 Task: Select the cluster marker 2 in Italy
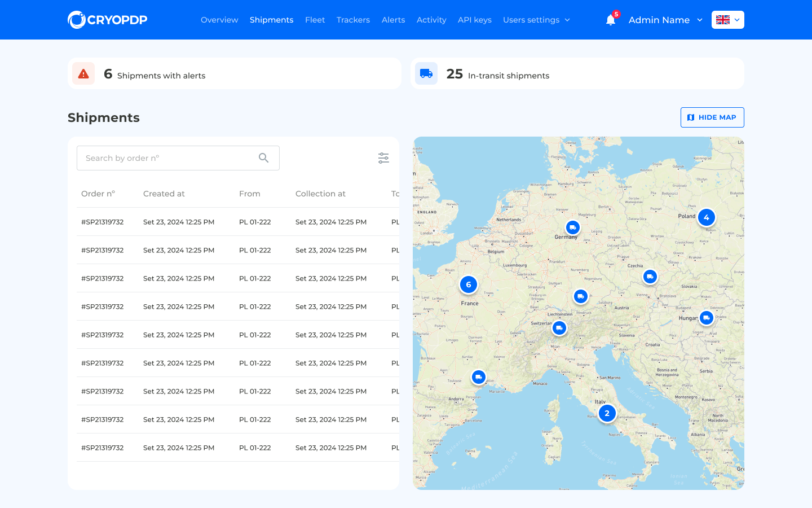point(607,413)
